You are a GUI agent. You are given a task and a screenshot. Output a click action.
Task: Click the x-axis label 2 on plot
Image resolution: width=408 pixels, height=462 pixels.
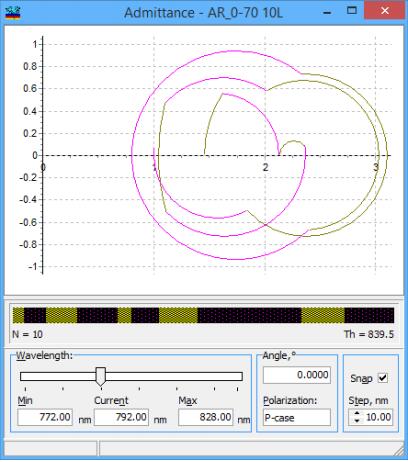tap(265, 167)
